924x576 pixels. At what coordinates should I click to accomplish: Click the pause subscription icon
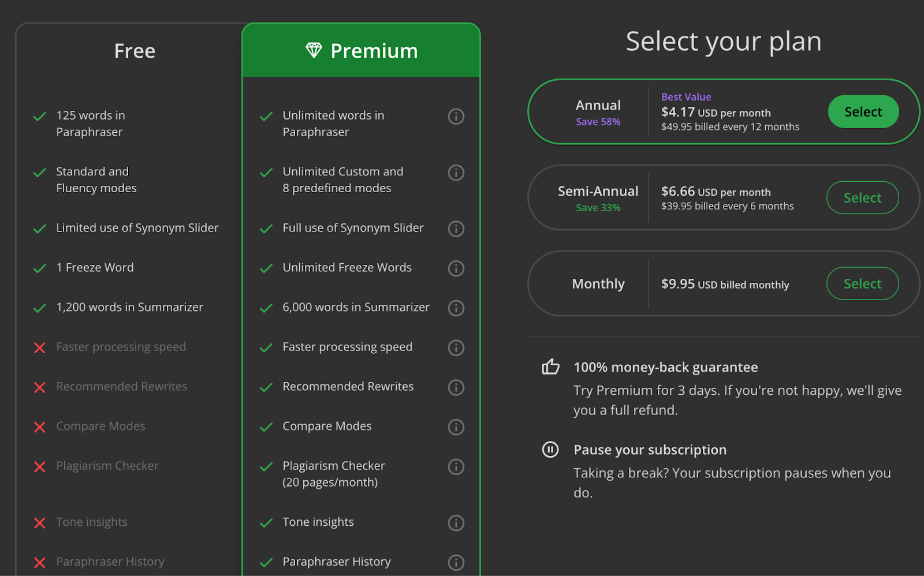tap(550, 450)
